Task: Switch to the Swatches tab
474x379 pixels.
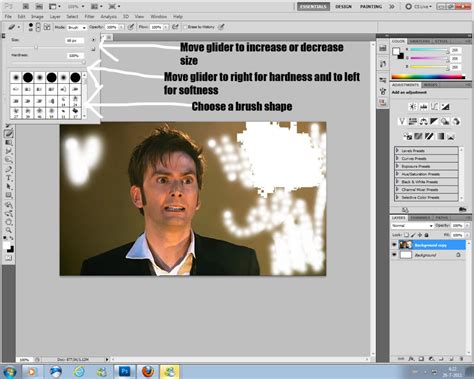Action: [x=419, y=41]
